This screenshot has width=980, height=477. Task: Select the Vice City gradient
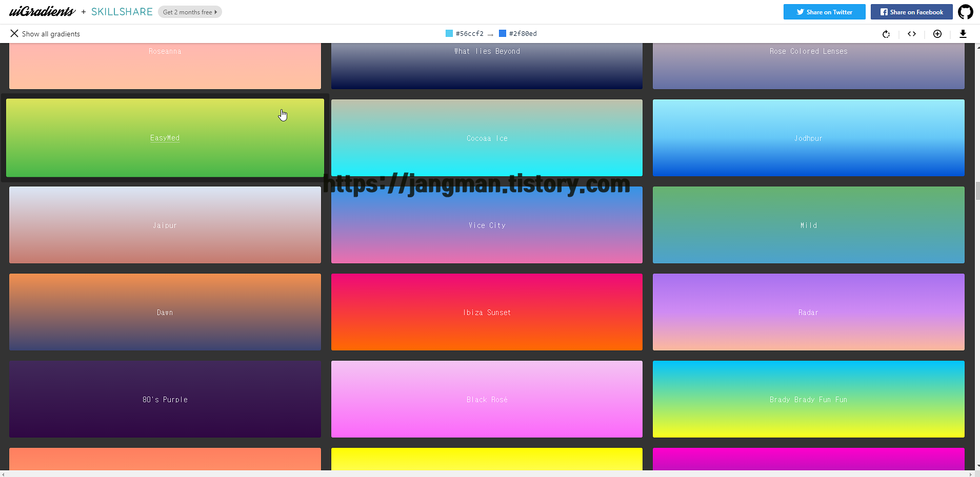point(487,225)
